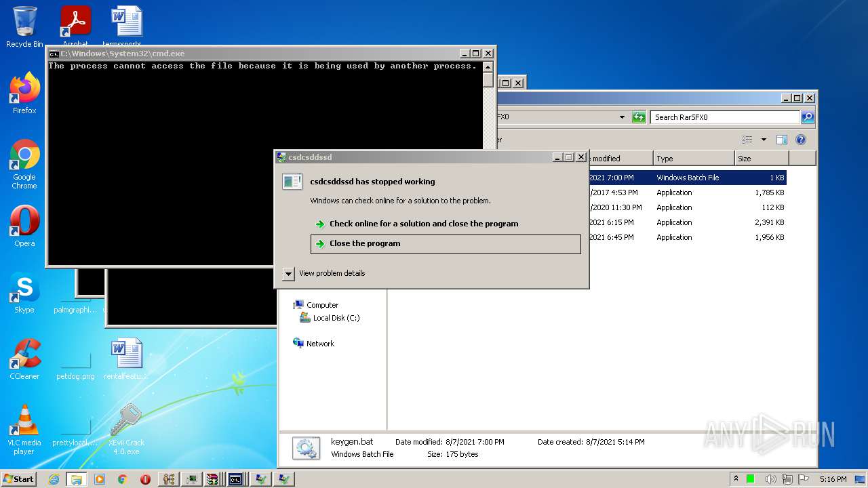Select the Windows Batch File row
868x488 pixels.
[687, 178]
